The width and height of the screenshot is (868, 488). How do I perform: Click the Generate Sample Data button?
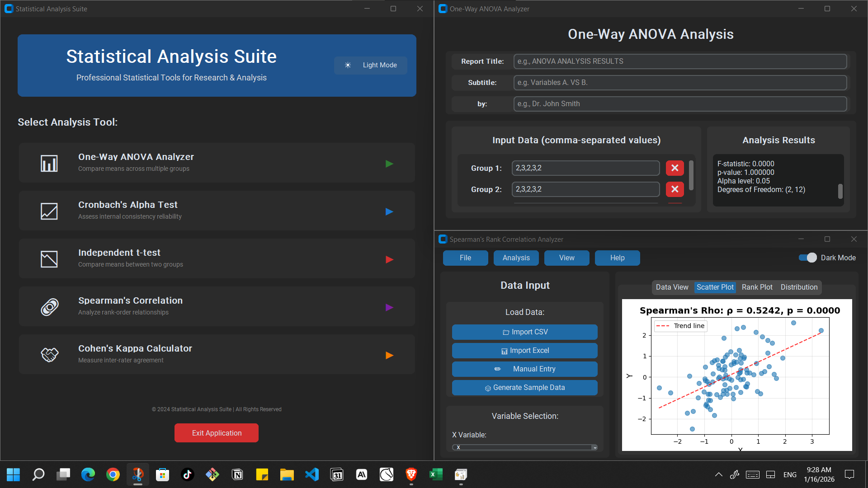(524, 388)
